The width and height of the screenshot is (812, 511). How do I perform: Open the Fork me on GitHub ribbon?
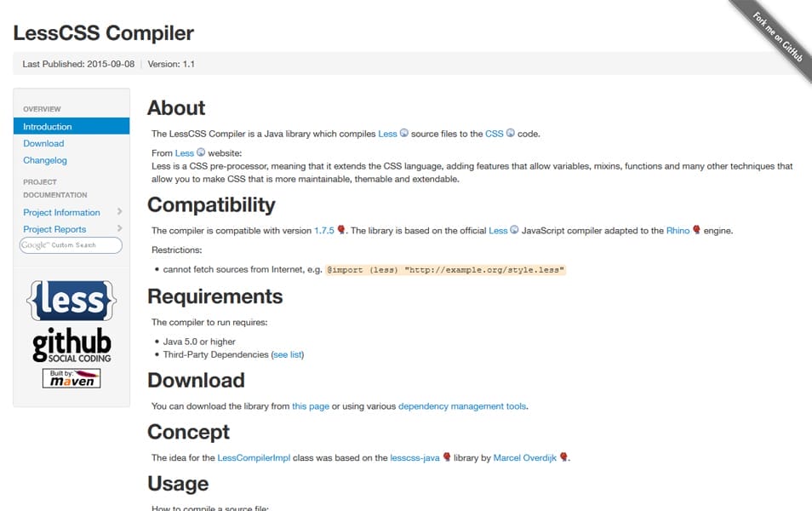tap(777, 37)
